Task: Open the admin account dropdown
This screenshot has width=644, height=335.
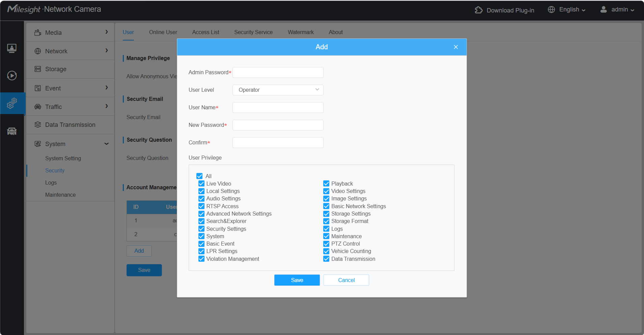Action: coord(623,9)
